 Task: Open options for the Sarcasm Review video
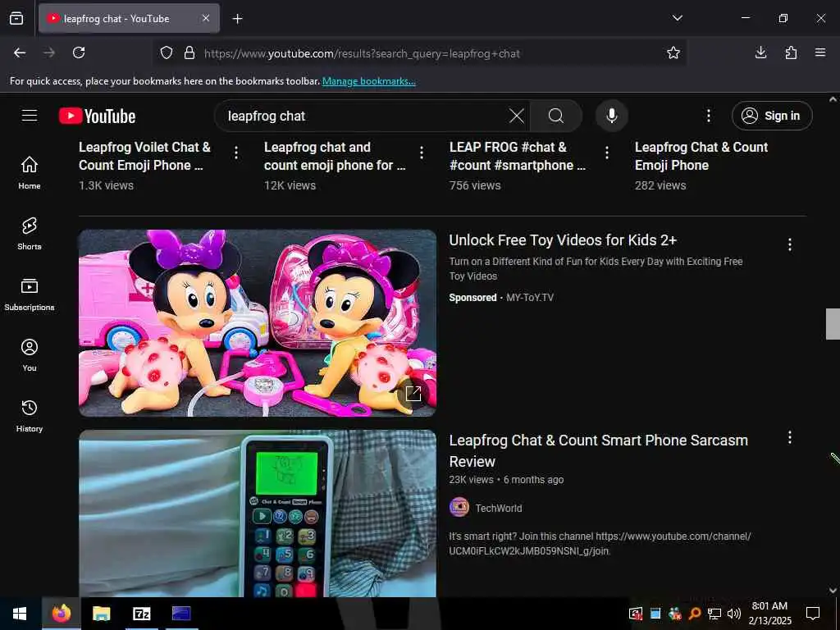click(790, 438)
